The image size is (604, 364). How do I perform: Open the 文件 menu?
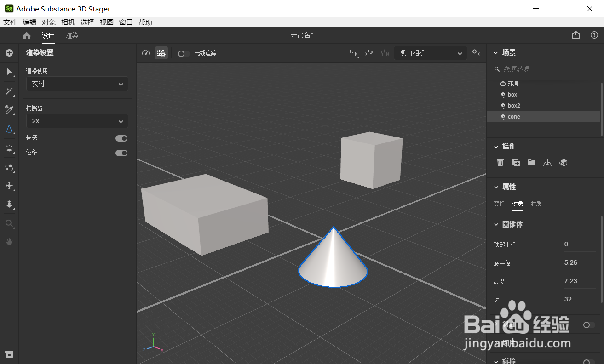point(10,22)
